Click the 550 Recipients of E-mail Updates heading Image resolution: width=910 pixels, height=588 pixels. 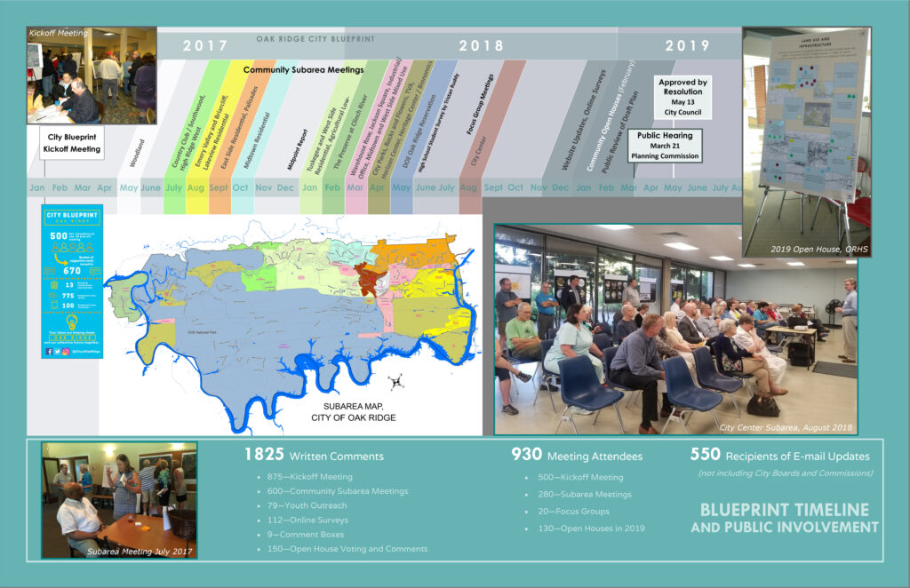[x=780, y=455]
